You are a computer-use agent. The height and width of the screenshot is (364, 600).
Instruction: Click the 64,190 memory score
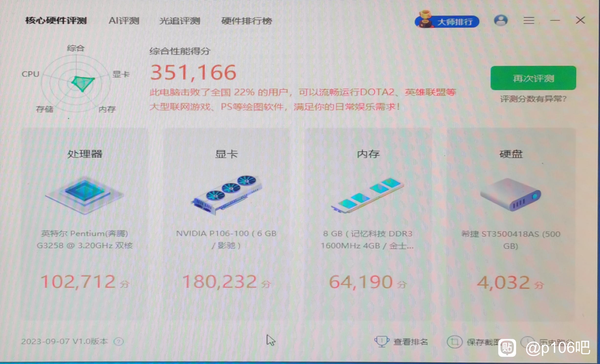point(361,282)
